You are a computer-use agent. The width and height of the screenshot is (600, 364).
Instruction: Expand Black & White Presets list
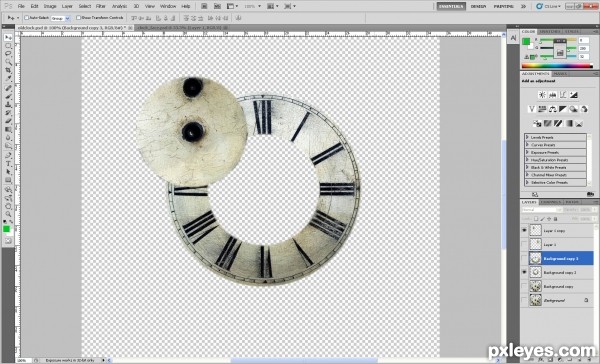click(527, 167)
